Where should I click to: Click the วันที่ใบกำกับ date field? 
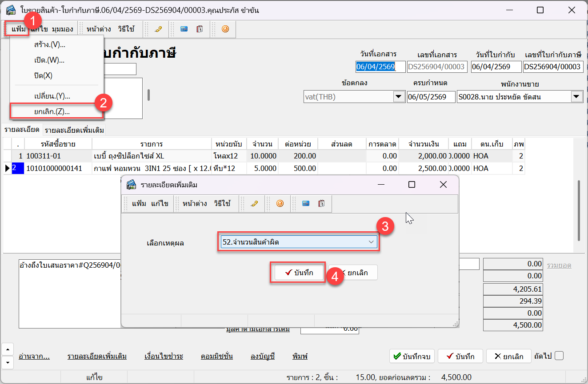(x=496, y=67)
